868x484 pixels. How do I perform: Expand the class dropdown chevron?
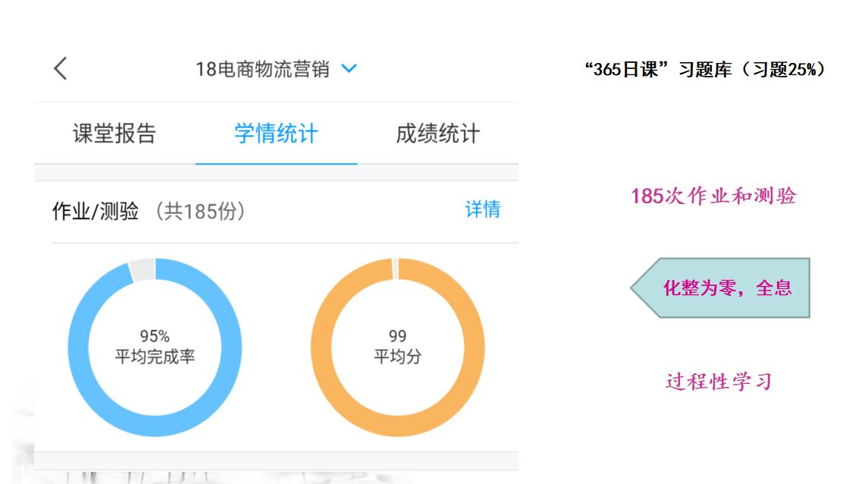click(x=349, y=69)
